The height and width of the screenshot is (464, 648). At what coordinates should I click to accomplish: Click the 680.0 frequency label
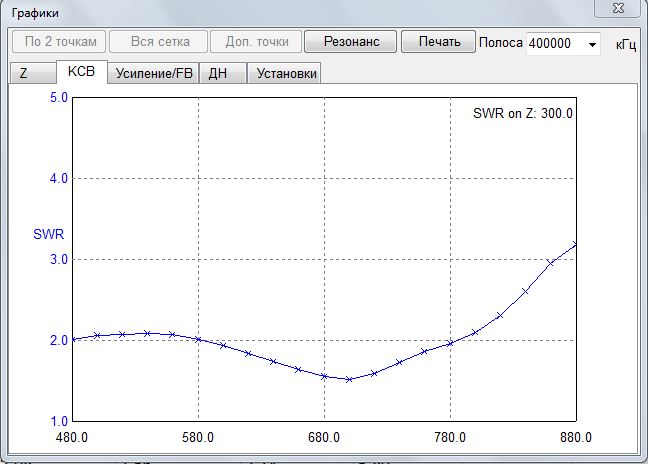click(324, 437)
